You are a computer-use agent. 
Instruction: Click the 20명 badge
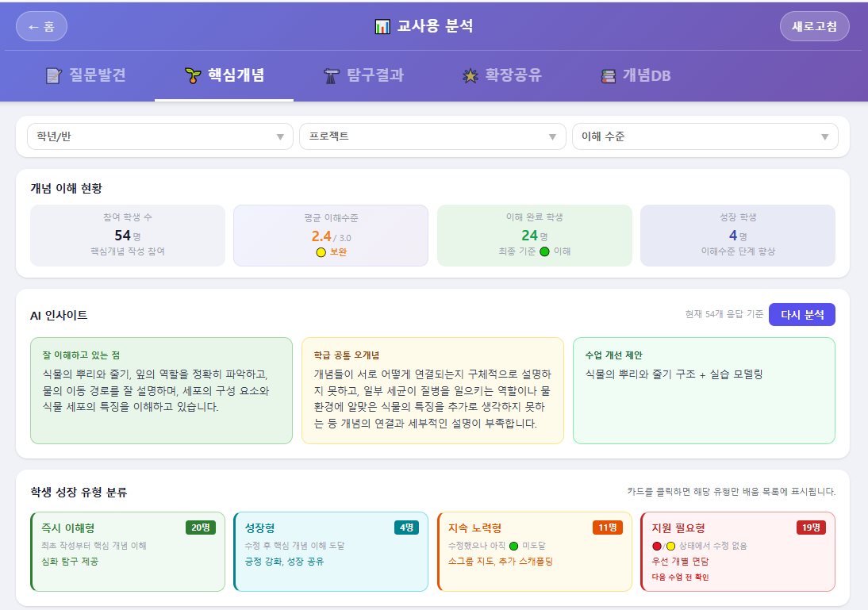pos(201,528)
